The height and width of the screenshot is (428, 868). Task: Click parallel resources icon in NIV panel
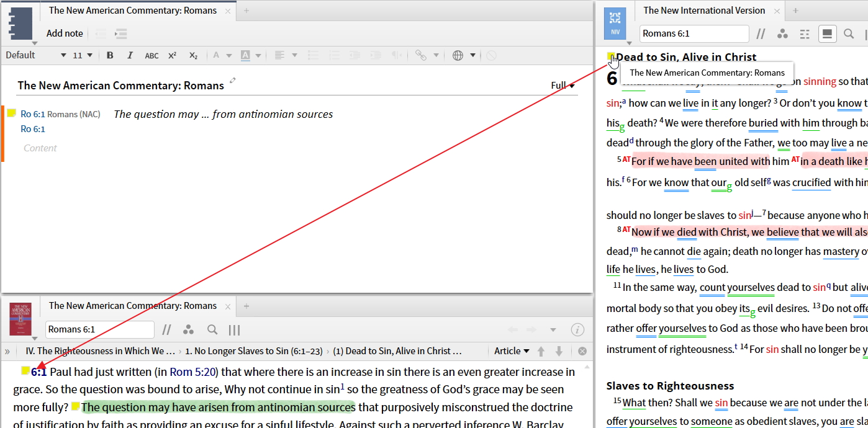tap(761, 34)
